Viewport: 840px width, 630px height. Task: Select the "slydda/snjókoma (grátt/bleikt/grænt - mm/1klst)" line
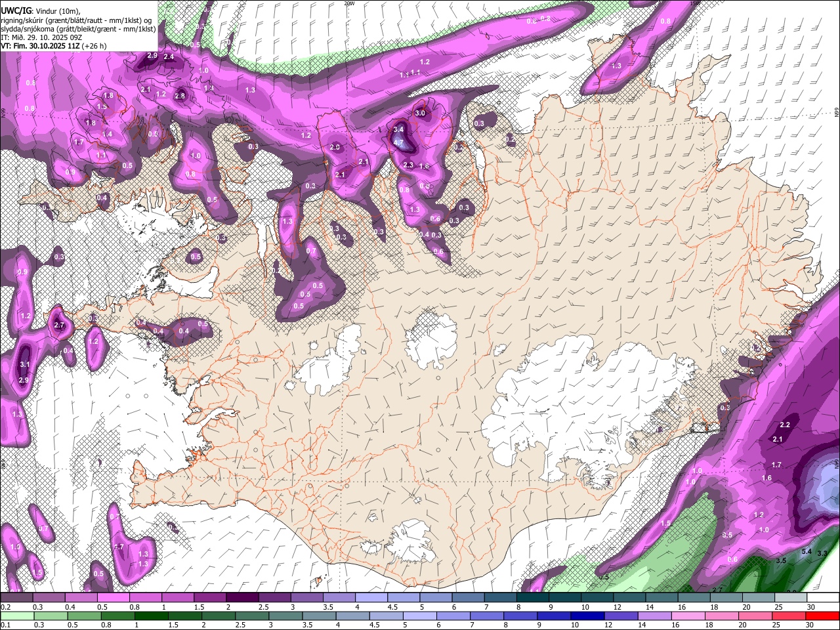(78, 29)
